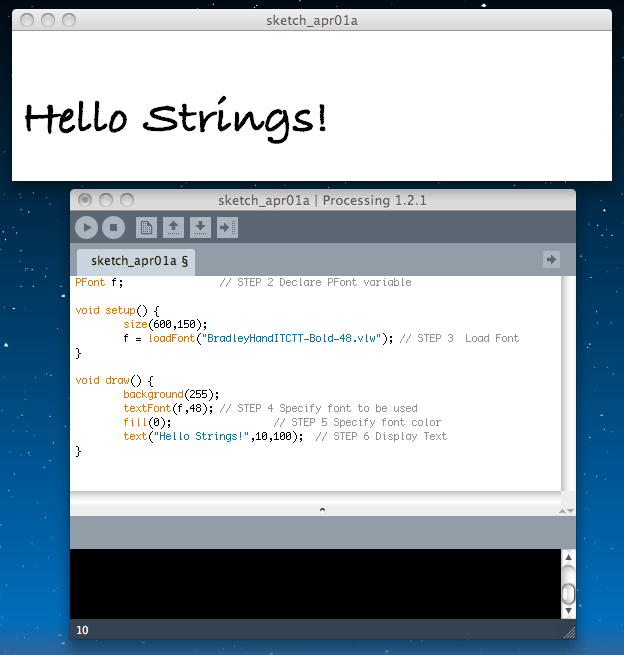This screenshot has width=624, height=655.
Task: Create a new sketch with the New icon
Action: (x=146, y=228)
